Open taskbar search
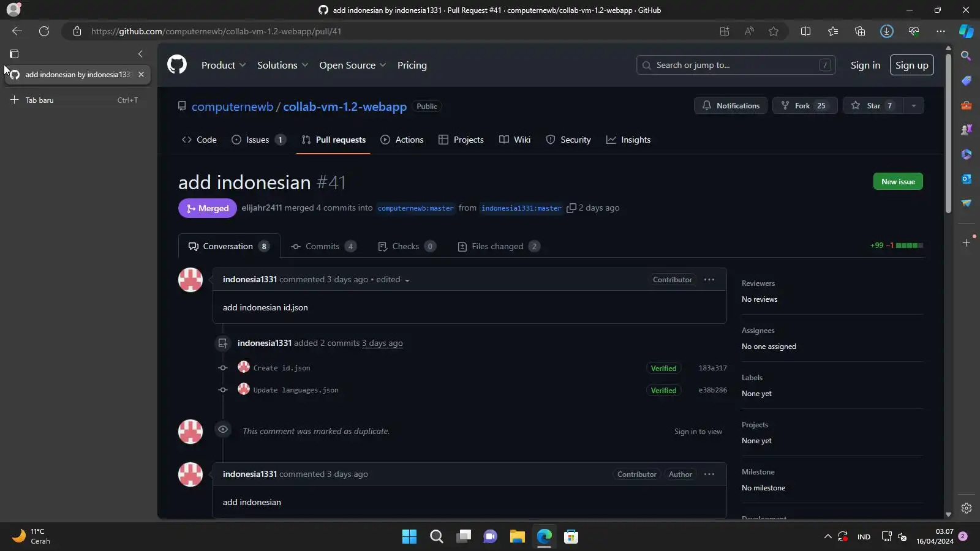Viewport: 980px width, 551px height. 437,537
